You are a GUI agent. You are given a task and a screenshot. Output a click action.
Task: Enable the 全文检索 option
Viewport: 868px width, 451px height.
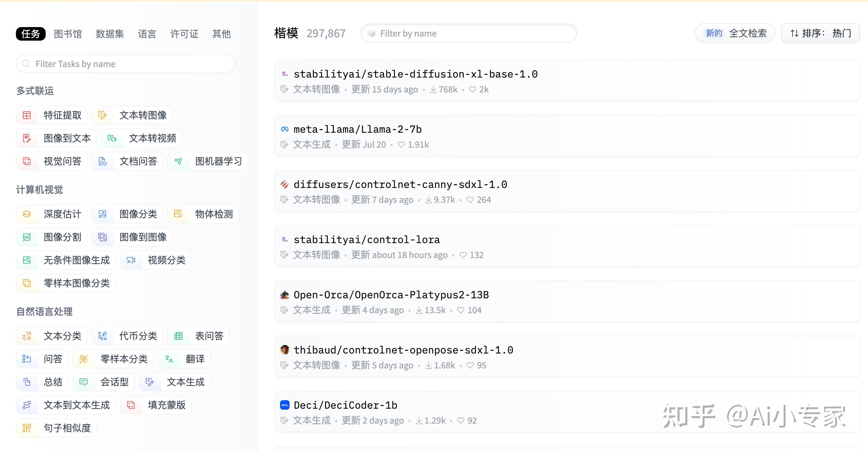pyautogui.click(x=748, y=33)
